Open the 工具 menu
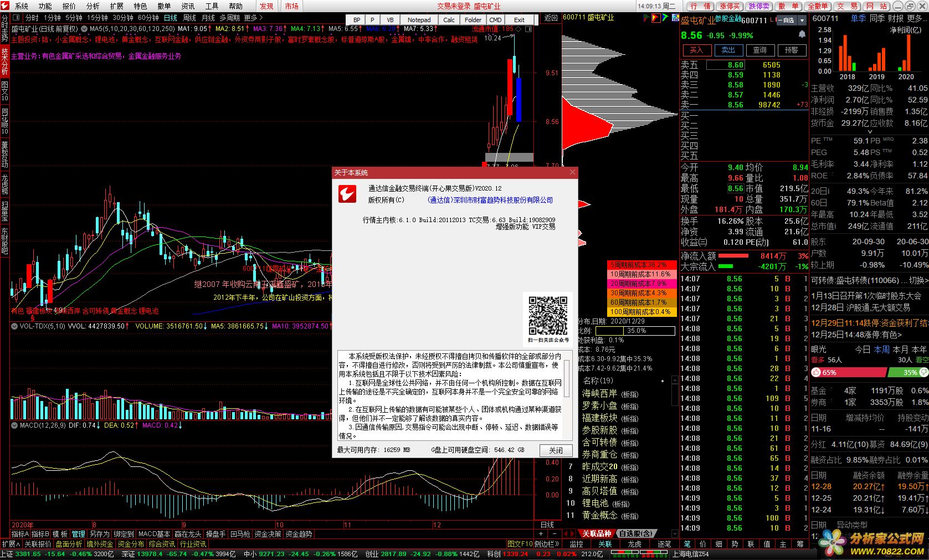This screenshot has width=929, height=560. [x=212, y=6]
